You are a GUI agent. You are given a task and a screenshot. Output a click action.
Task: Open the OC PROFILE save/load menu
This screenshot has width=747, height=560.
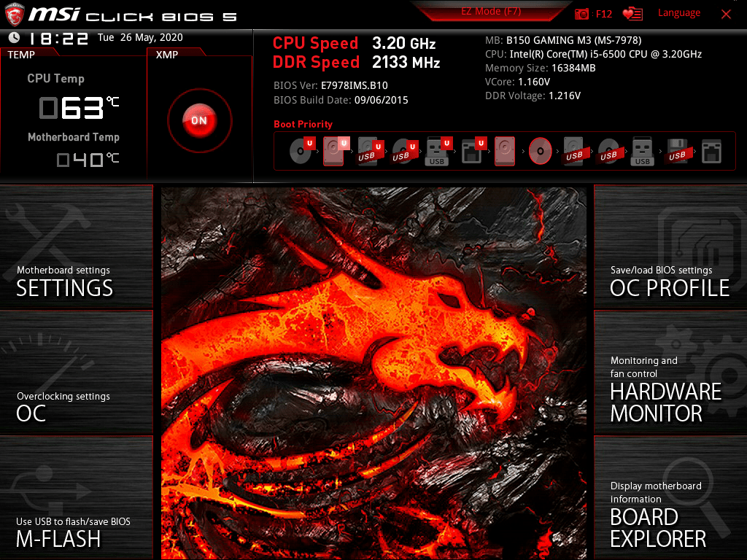tap(670, 246)
